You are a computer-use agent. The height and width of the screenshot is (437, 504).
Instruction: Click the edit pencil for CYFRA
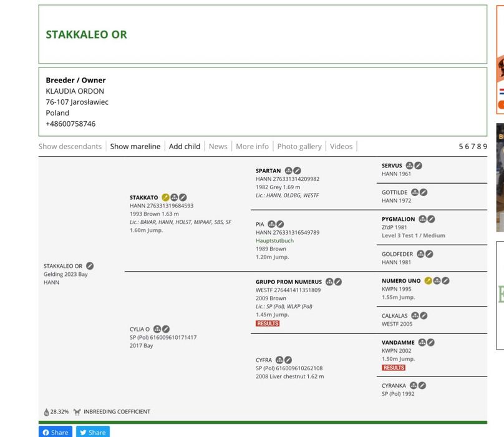point(288,360)
